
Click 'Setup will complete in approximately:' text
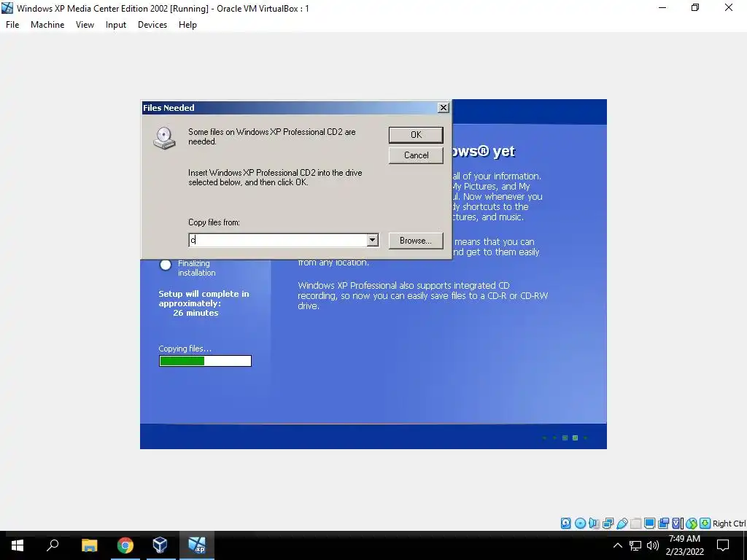[204, 298]
